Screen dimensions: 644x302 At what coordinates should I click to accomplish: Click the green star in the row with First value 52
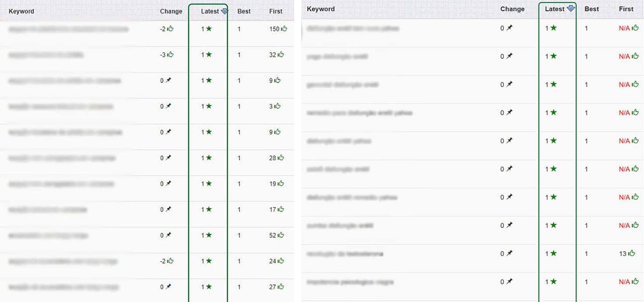tap(209, 235)
